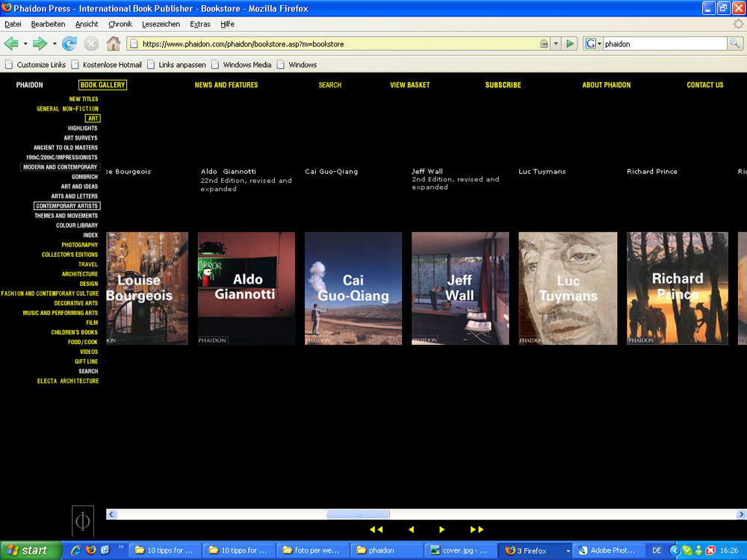Open the address bar history dropdown

click(x=556, y=44)
